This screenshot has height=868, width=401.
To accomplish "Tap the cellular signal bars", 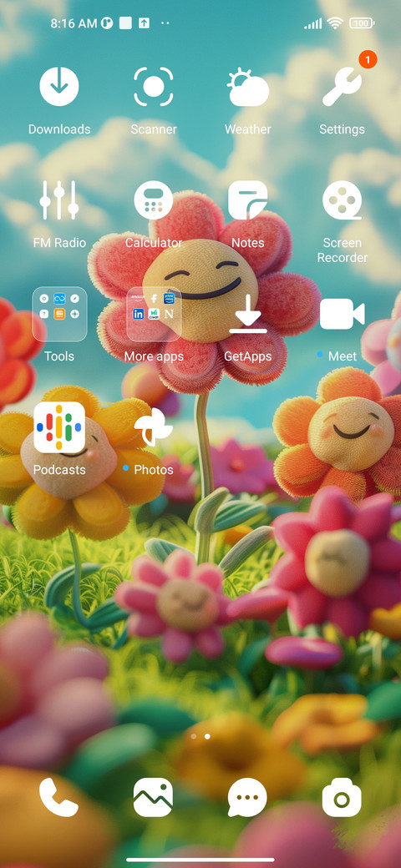I will pyautogui.click(x=313, y=23).
